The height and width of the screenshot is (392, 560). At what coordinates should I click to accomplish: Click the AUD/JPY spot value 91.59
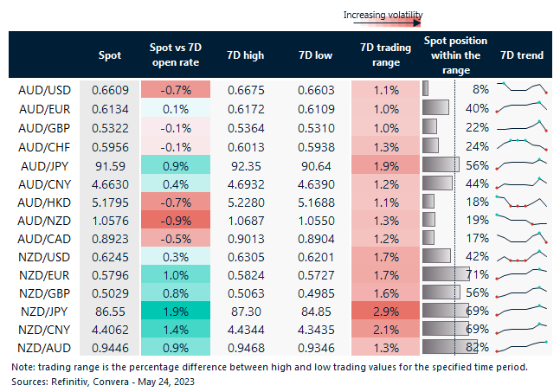[x=110, y=164]
